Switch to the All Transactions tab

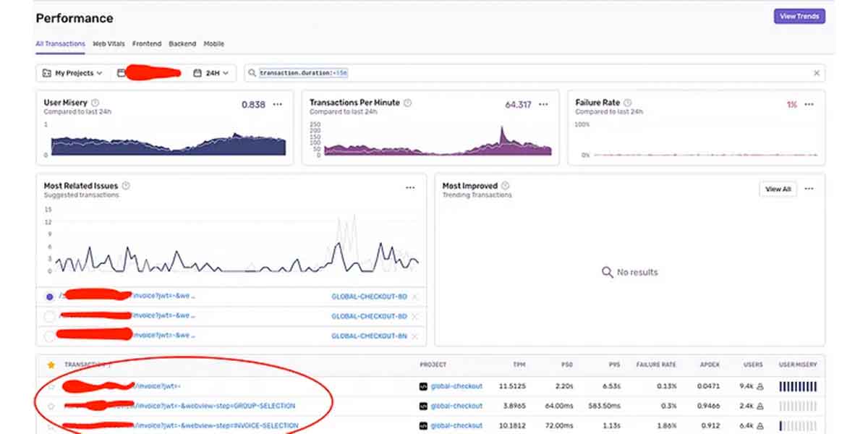coord(60,43)
